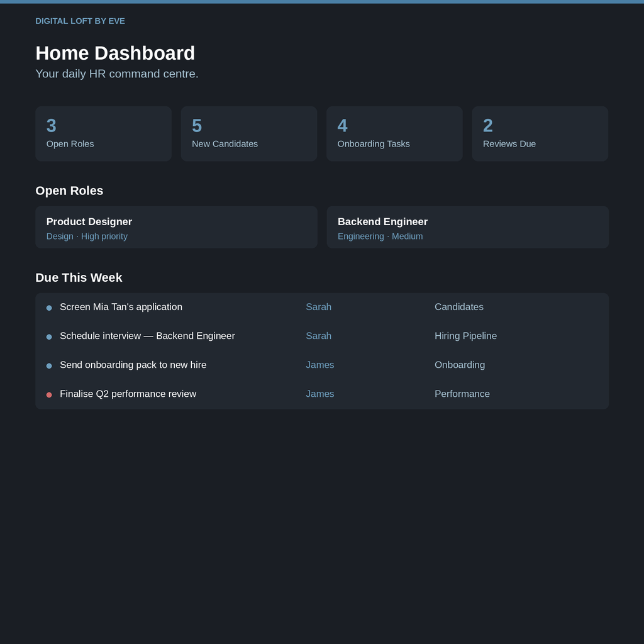Click assignee Sarah on Schedule interview row
This screenshot has height=644, width=644.
pos(319,336)
